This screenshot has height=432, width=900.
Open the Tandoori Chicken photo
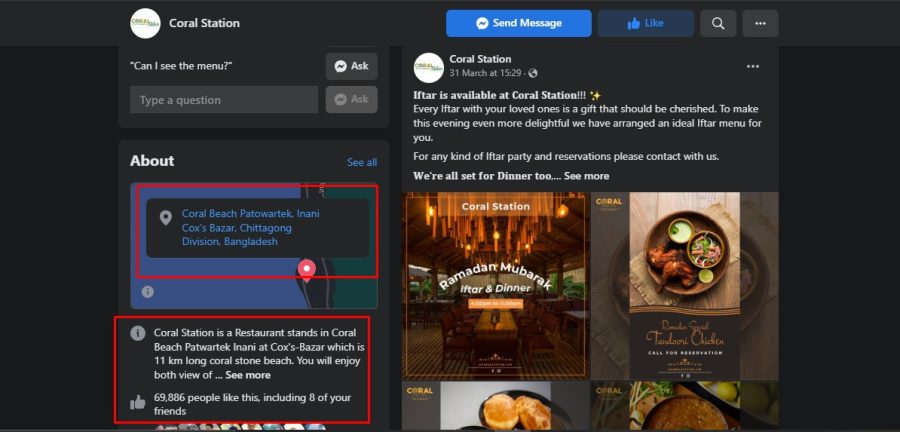pos(685,285)
